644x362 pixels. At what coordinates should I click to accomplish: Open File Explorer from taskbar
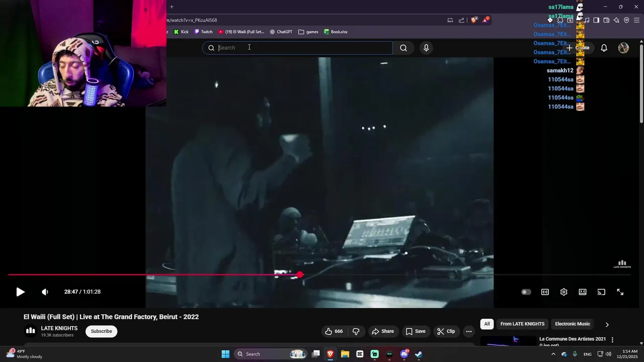pyautogui.click(x=345, y=354)
